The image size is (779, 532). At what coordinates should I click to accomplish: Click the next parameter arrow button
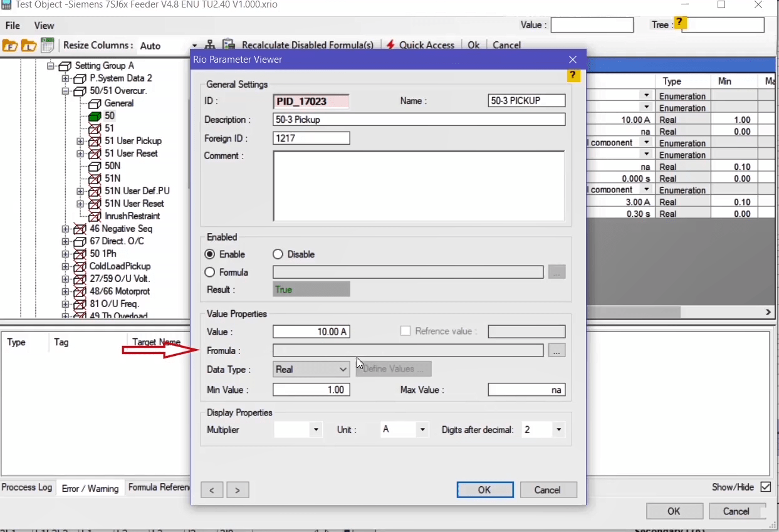coord(238,490)
